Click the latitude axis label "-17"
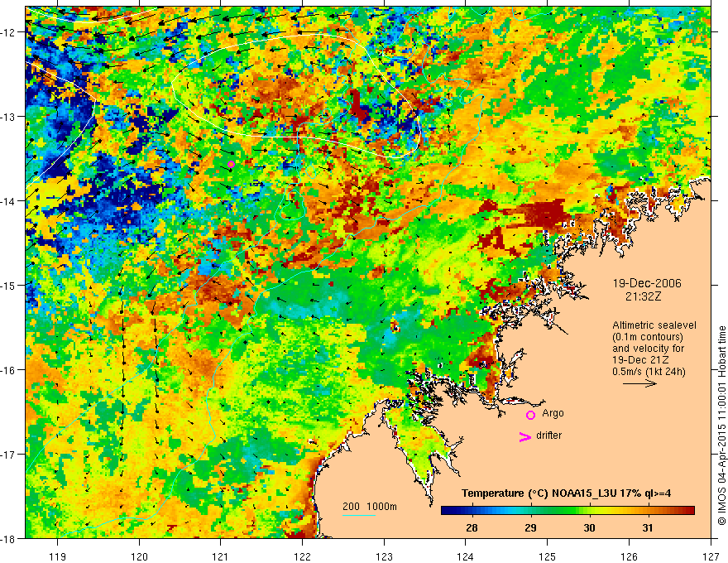 pos(10,455)
